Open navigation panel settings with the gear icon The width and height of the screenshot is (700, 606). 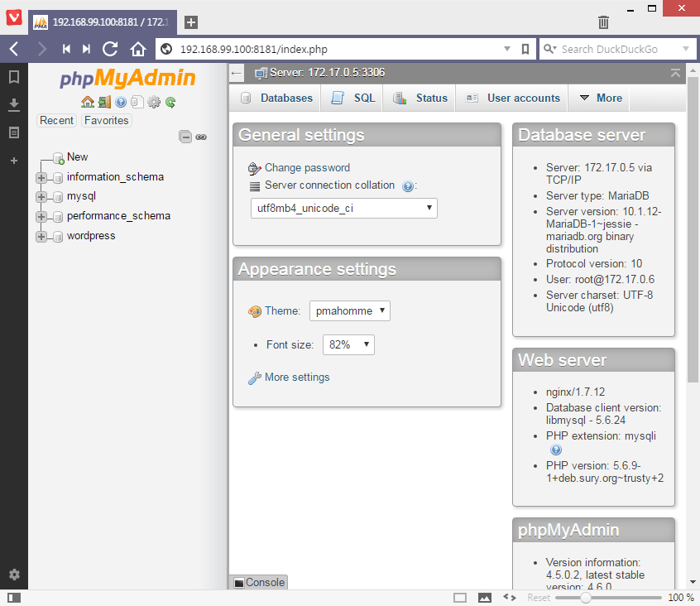pos(152,101)
